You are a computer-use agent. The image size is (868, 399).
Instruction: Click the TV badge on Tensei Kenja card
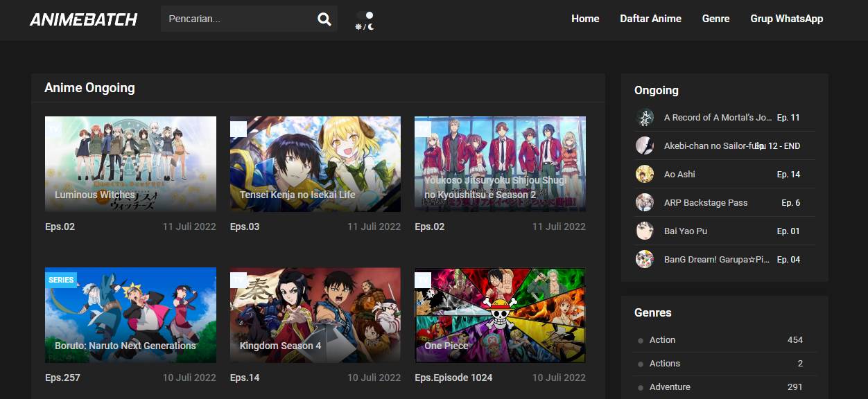click(238, 129)
